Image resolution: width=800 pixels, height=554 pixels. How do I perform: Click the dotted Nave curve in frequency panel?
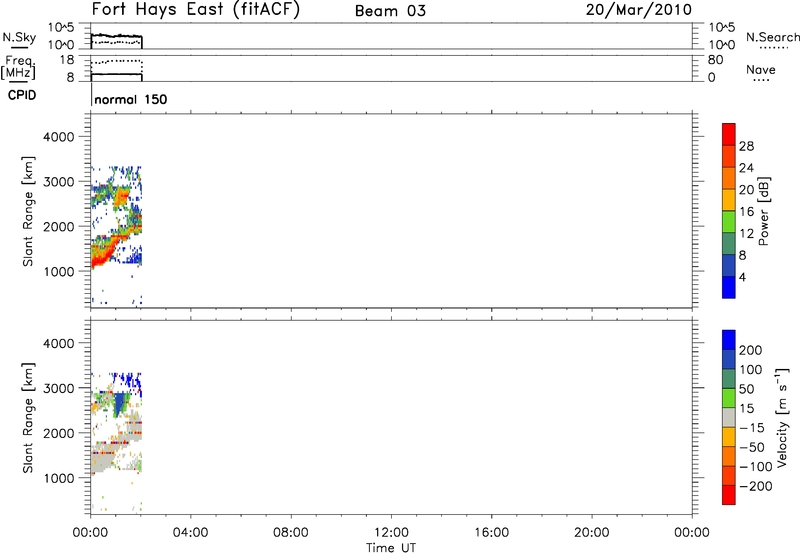point(116,61)
